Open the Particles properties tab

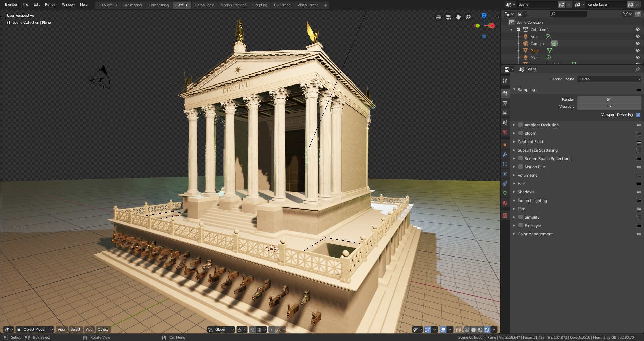pyautogui.click(x=505, y=164)
